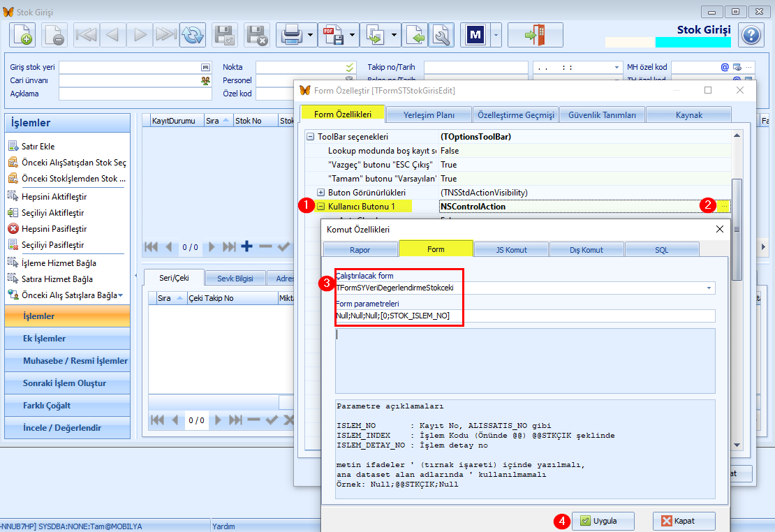Open Muhasebe / Resmi İşlemler section

[x=67, y=361]
